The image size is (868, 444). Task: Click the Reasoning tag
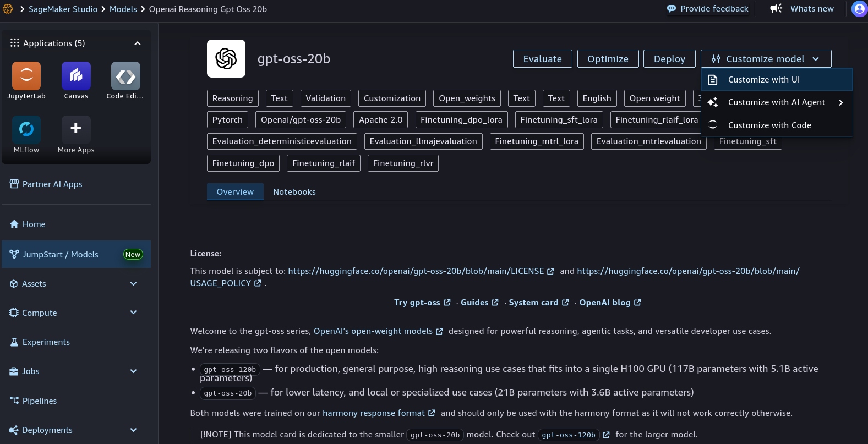[x=232, y=98]
